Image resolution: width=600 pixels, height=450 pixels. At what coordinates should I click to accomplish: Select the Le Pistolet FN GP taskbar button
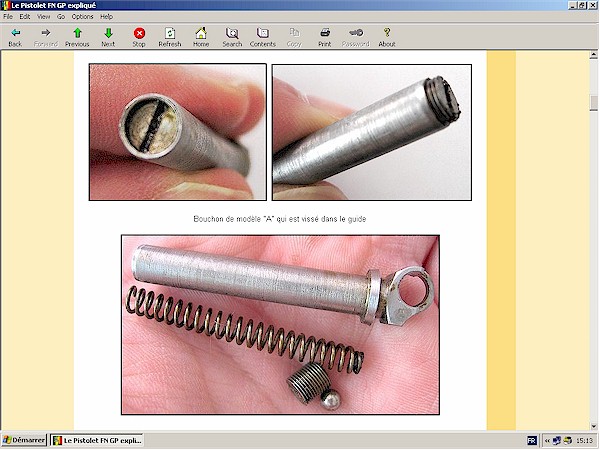pyautogui.click(x=97, y=440)
